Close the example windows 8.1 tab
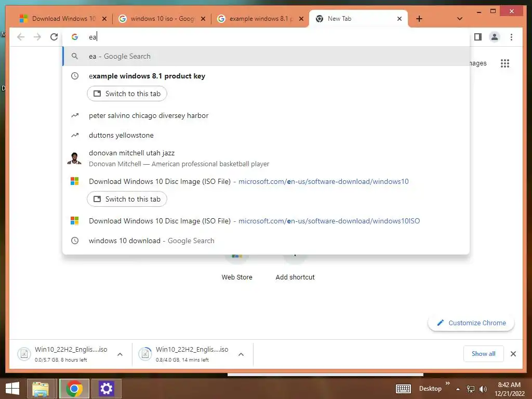This screenshot has height=399, width=532. 301,19
